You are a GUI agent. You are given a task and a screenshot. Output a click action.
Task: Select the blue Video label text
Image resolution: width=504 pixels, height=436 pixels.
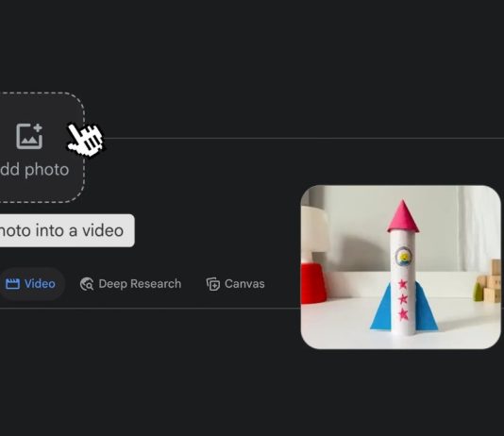pyautogui.click(x=40, y=284)
